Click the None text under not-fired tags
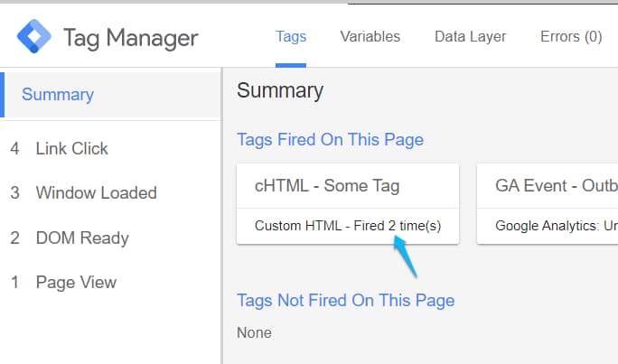This screenshot has width=618, height=364. 254,333
